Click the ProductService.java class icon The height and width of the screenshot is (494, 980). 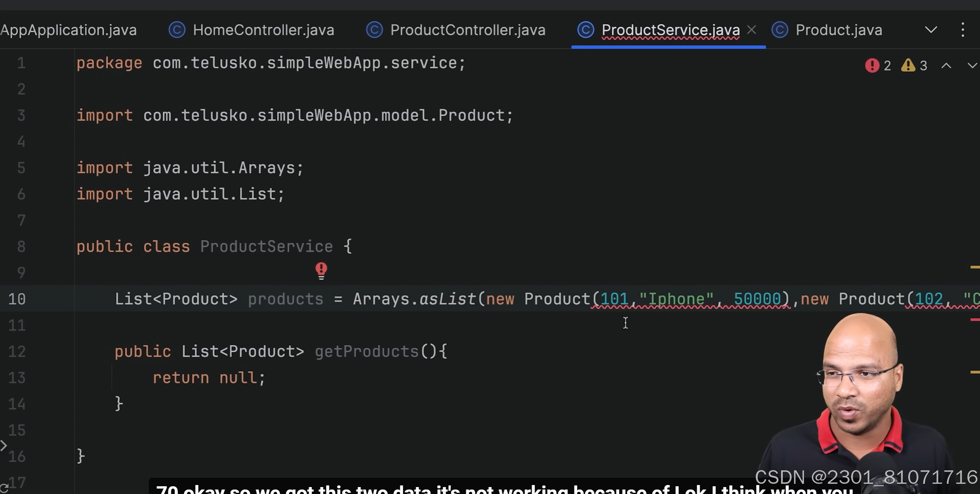point(585,30)
